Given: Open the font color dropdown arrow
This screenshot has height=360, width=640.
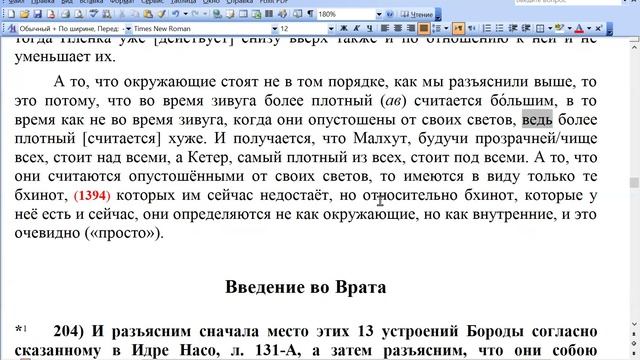Looking at the screenshot, I should pyautogui.click(x=589, y=28).
